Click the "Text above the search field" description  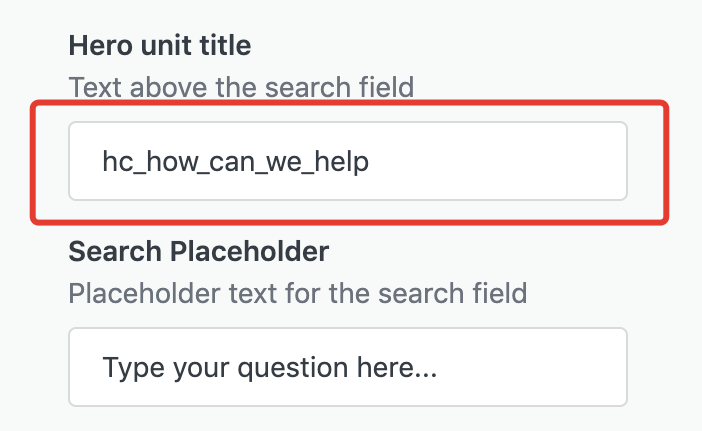pos(241,87)
